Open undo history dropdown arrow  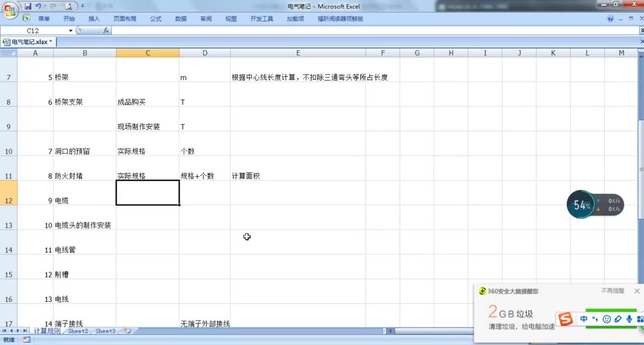click(x=45, y=7)
